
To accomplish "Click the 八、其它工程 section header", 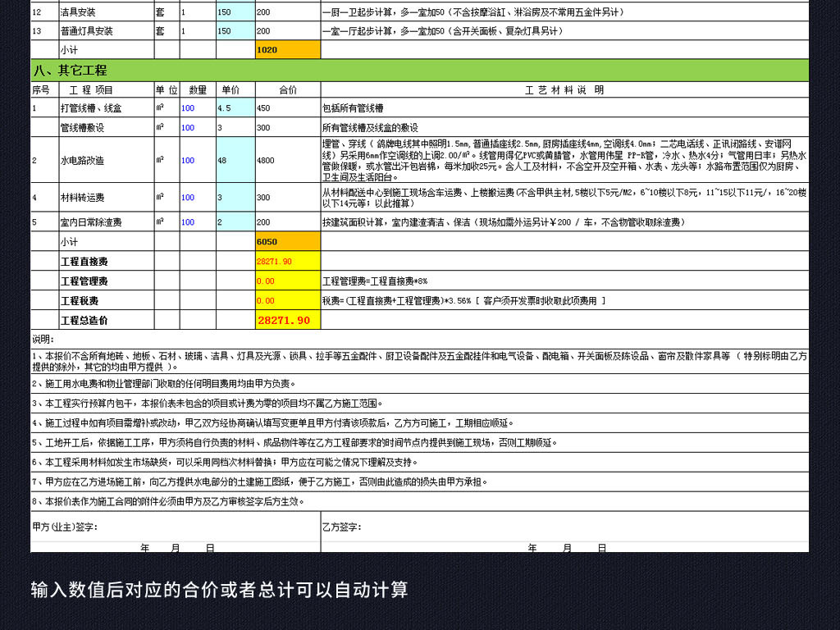I will 419,71.
